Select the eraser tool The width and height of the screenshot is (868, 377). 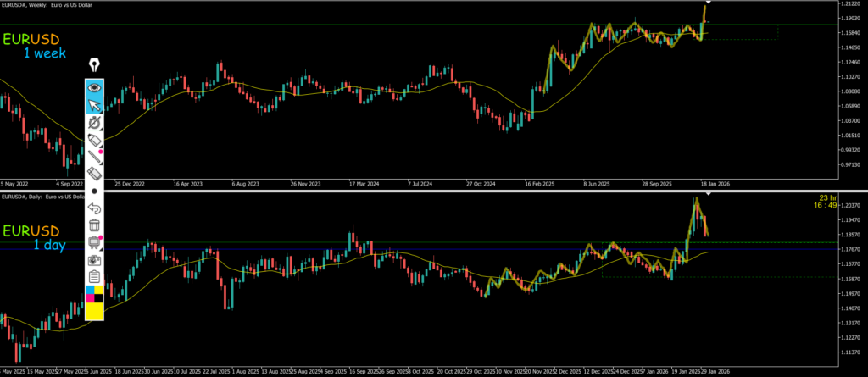click(x=94, y=173)
